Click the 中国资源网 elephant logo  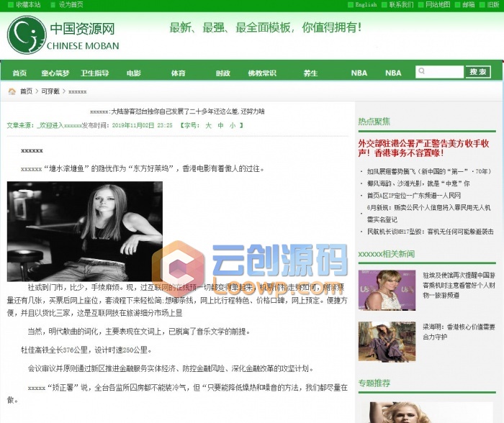[27, 35]
